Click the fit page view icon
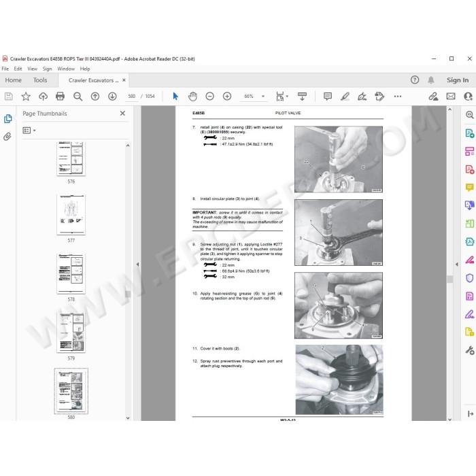This screenshot has width=476, height=476. click(279, 97)
